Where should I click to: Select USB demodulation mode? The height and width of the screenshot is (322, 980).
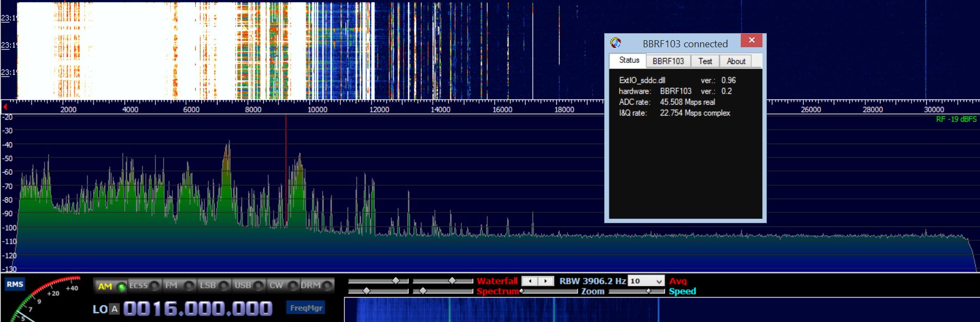249,286
